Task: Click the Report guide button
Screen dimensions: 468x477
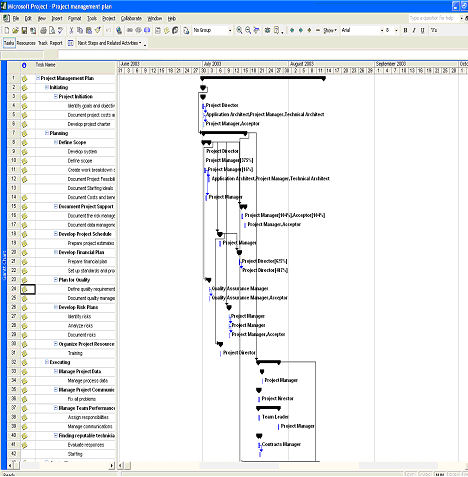Action: [x=56, y=43]
